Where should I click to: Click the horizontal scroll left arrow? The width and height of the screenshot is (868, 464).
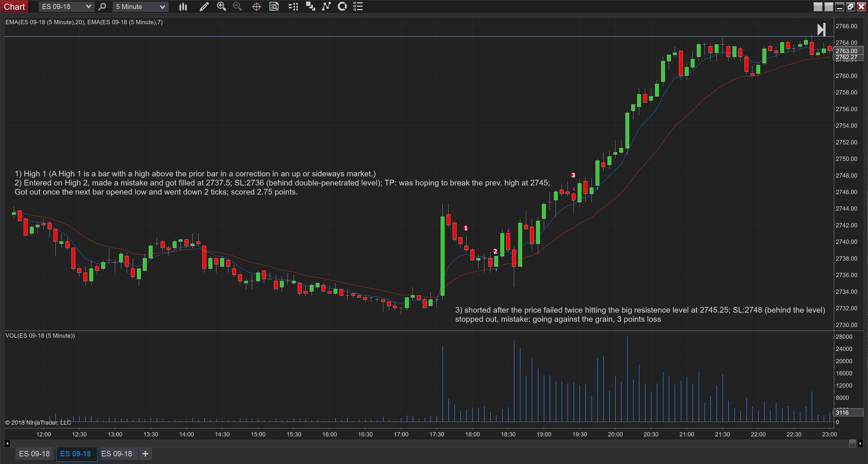[7, 443]
